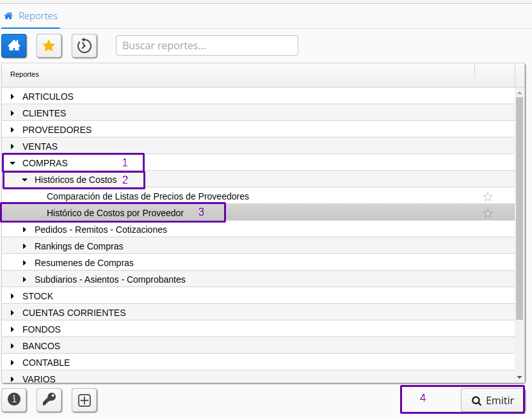Collapse the COMPRAS category arrow
The height and width of the screenshot is (417, 532).
click(13, 163)
